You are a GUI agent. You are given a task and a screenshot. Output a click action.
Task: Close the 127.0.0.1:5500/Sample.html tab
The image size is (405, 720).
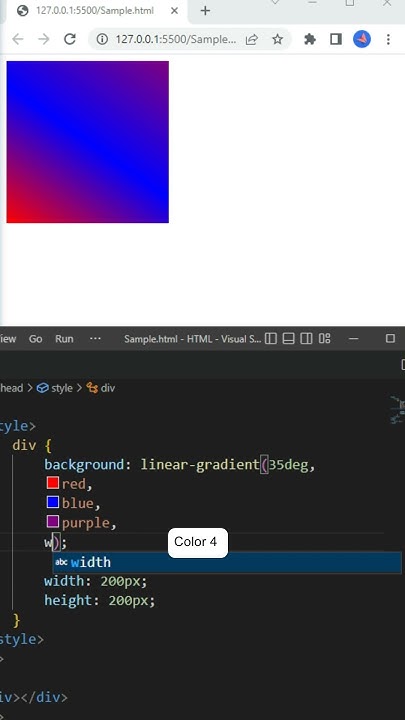coord(174,11)
